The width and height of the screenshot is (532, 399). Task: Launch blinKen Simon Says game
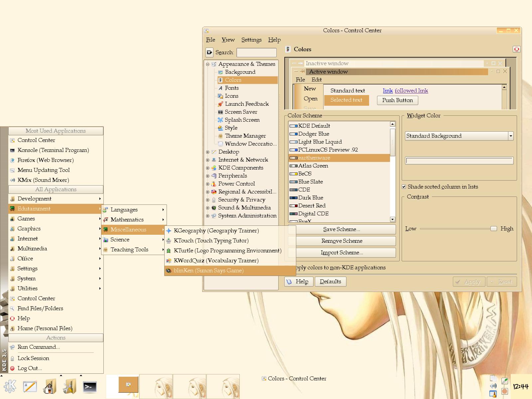(x=230, y=270)
